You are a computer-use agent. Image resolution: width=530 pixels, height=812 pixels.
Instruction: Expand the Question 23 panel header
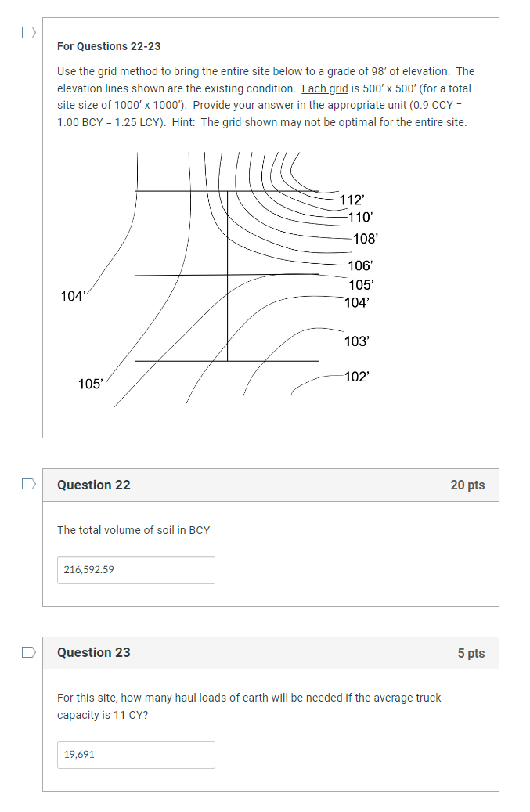click(270, 653)
